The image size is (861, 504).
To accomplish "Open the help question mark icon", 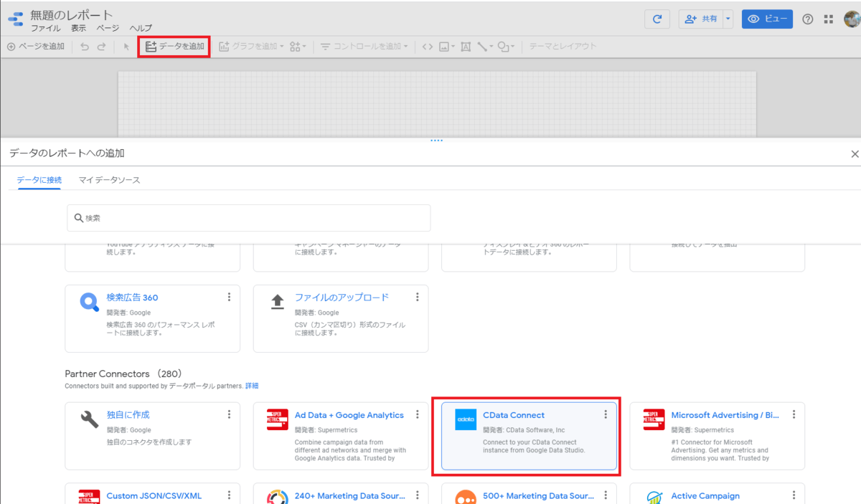I will pos(808,19).
